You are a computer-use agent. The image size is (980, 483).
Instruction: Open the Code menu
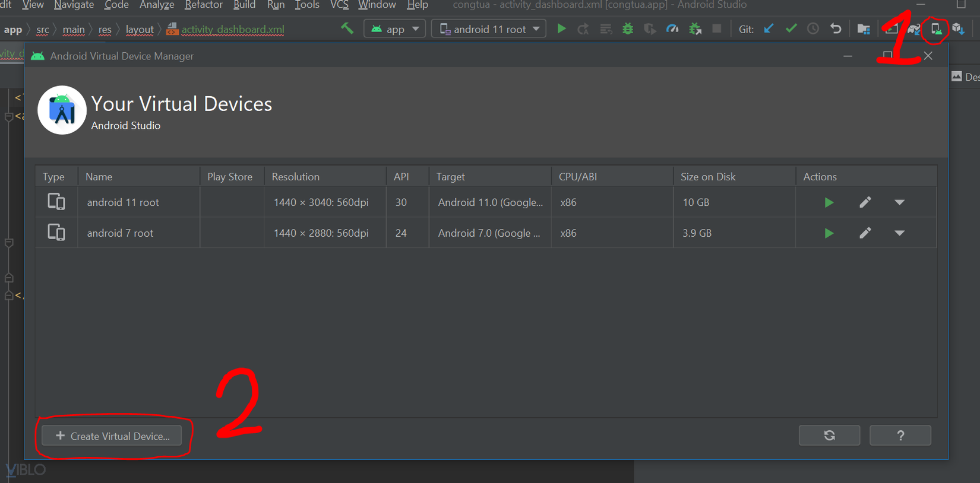click(x=116, y=5)
